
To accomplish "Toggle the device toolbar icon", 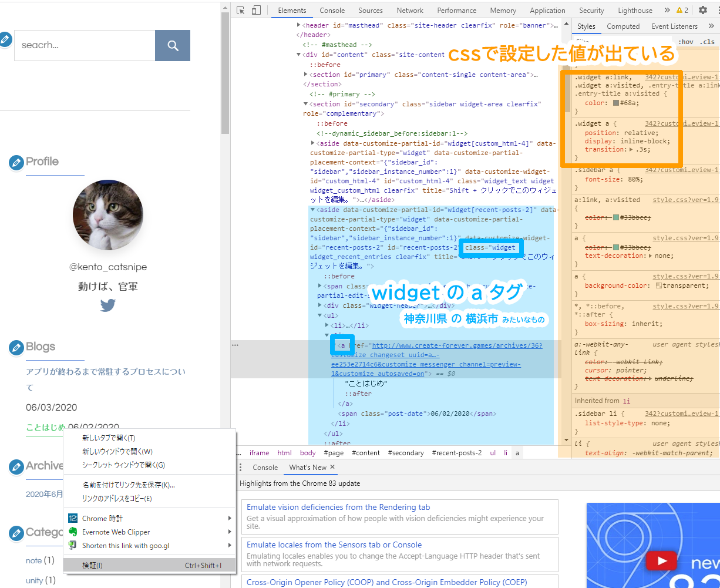I will pos(256,11).
